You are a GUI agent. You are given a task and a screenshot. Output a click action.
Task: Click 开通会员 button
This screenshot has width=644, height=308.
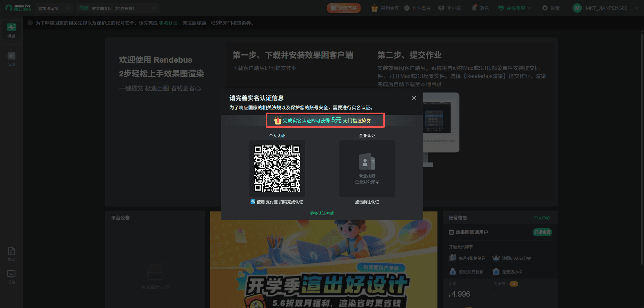(542, 232)
